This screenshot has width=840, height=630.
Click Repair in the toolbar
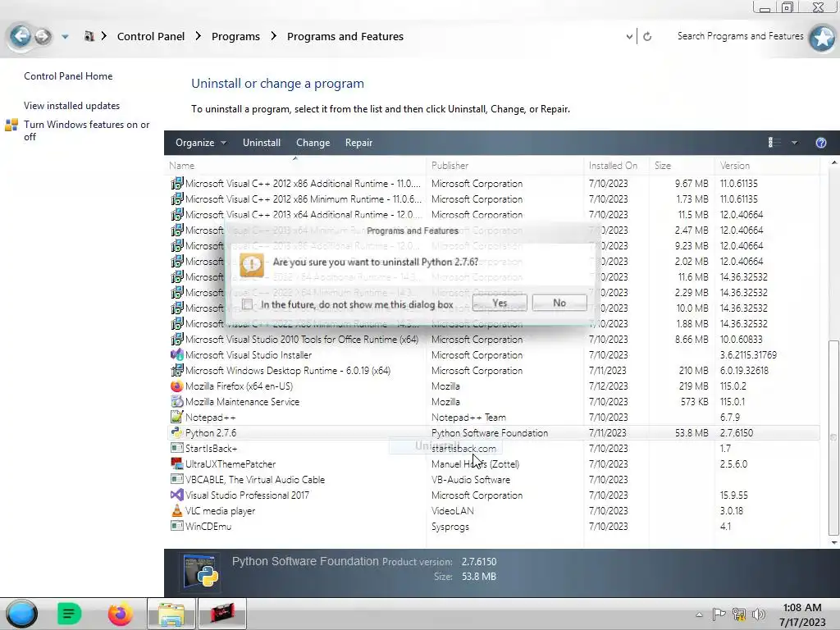click(x=358, y=143)
